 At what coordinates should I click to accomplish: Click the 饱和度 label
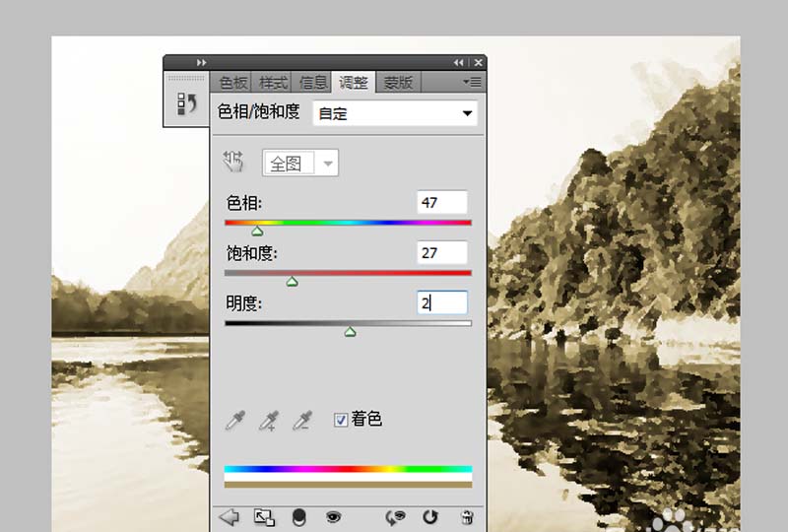[x=252, y=253]
